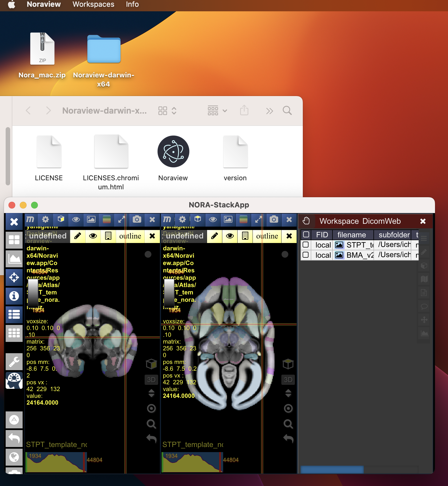
Task: Open the Info menu
Action: point(132,5)
